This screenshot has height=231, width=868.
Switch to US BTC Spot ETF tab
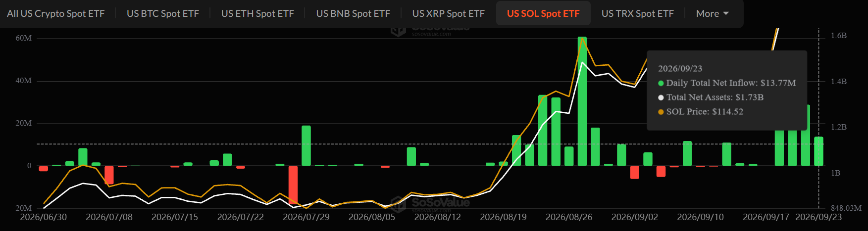pos(163,13)
